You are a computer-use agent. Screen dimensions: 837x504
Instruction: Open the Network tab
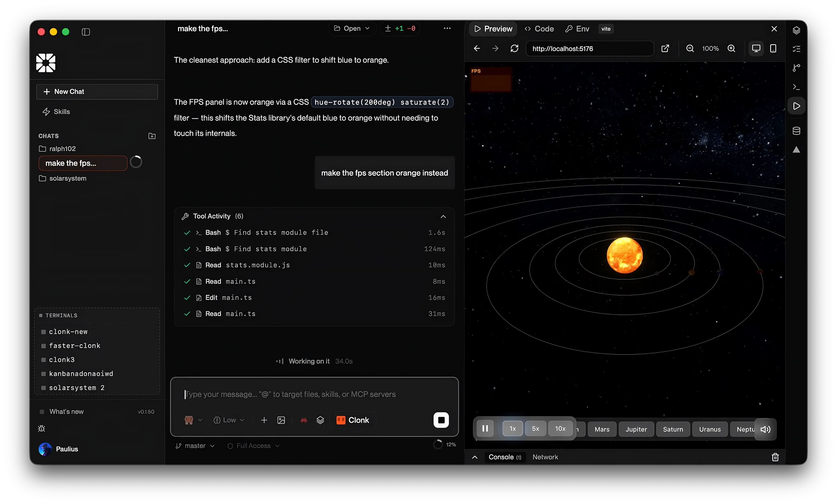tap(545, 457)
